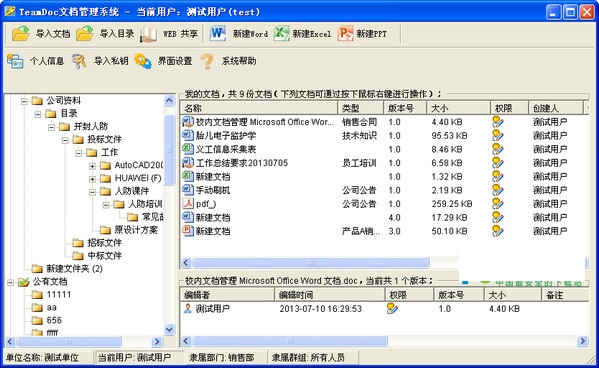599x368 pixels.
Task: Click permission icon in 手动刷机 row
Action: point(497,190)
